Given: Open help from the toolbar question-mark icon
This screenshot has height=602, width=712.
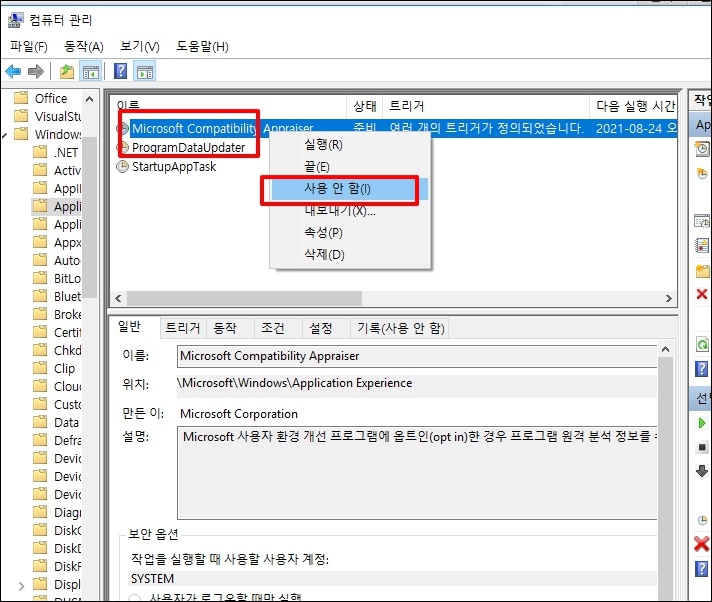Looking at the screenshot, I should point(120,71).
